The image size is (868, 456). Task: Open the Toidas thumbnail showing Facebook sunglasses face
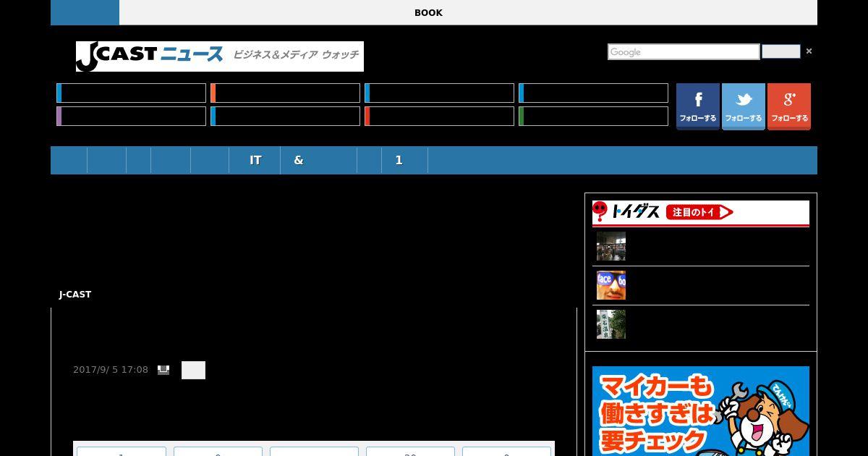pos(611,285)
